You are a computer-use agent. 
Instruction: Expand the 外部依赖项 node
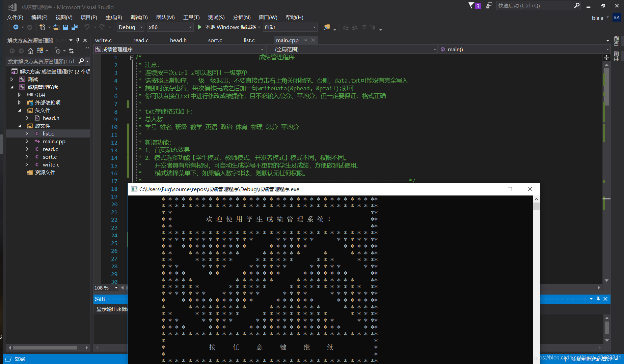(19, 102)
